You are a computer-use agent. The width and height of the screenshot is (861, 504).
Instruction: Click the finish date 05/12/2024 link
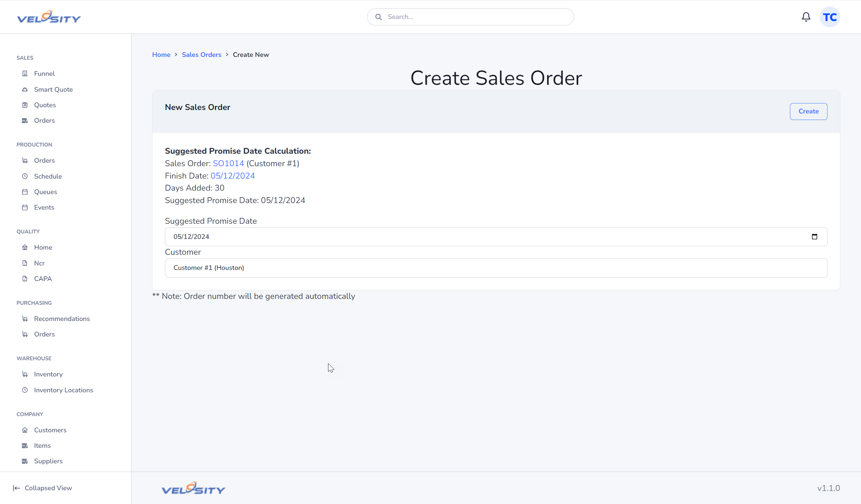(233, 176)
